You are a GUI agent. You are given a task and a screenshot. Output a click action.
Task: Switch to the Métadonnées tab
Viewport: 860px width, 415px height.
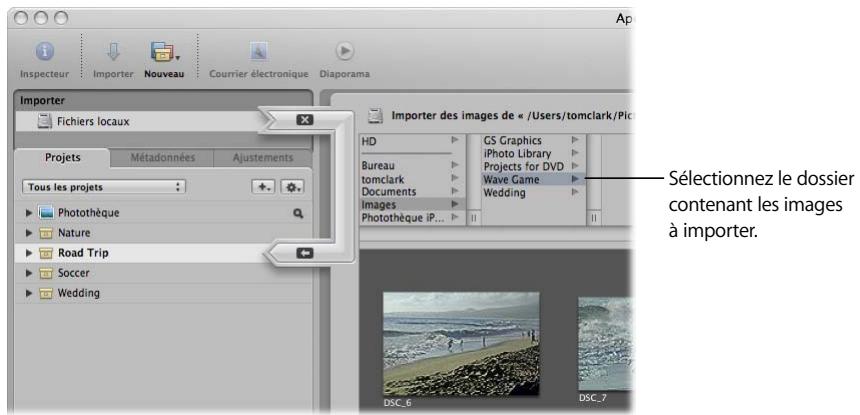pos(162,158)
